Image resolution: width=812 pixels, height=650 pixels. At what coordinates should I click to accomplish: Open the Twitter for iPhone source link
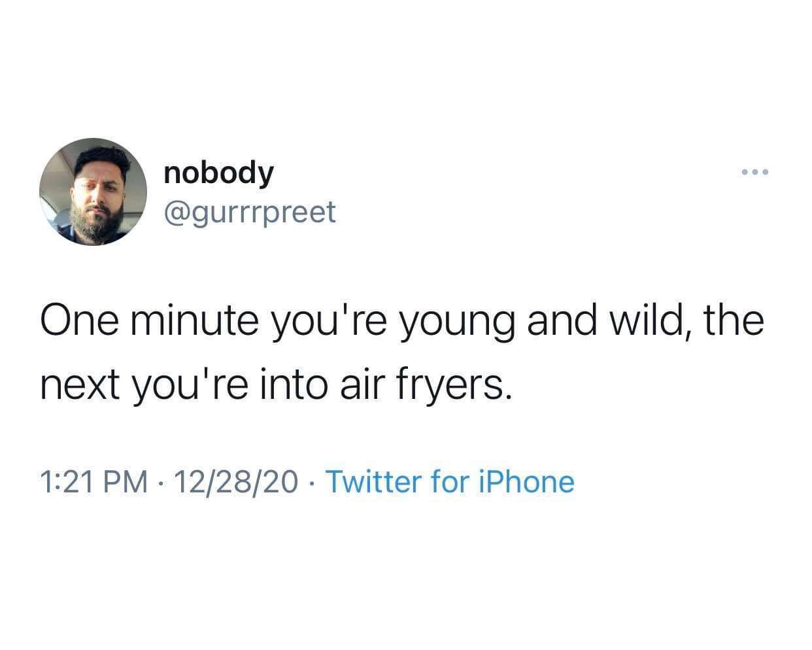point(450,482)
